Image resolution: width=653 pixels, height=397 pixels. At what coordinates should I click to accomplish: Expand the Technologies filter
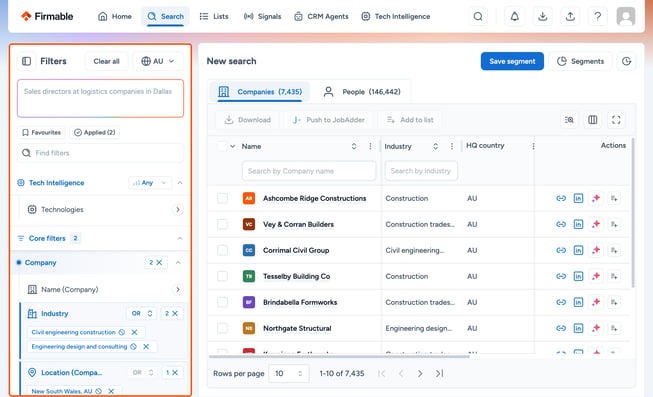pyautogui.click(x=178, y=209)
